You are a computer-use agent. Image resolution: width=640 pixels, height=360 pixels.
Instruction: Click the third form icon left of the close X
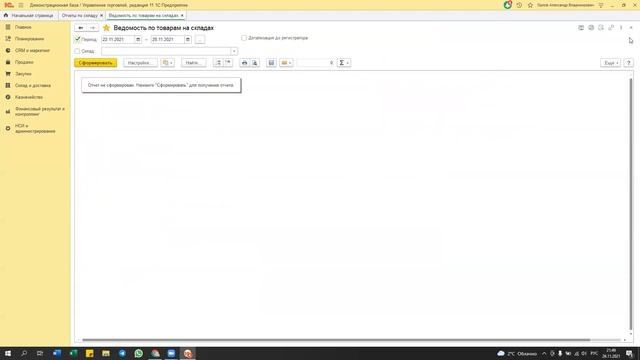[x=601, y=28]
